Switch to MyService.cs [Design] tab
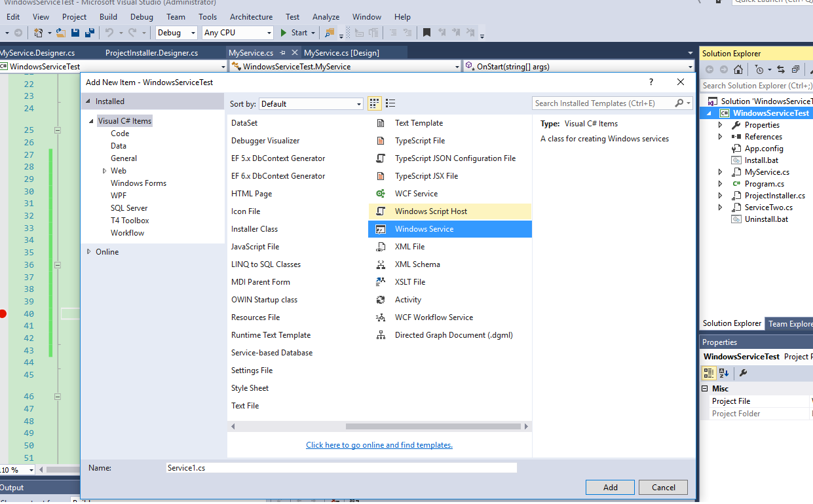Screen dimensions: 813x504 (342, 52)
